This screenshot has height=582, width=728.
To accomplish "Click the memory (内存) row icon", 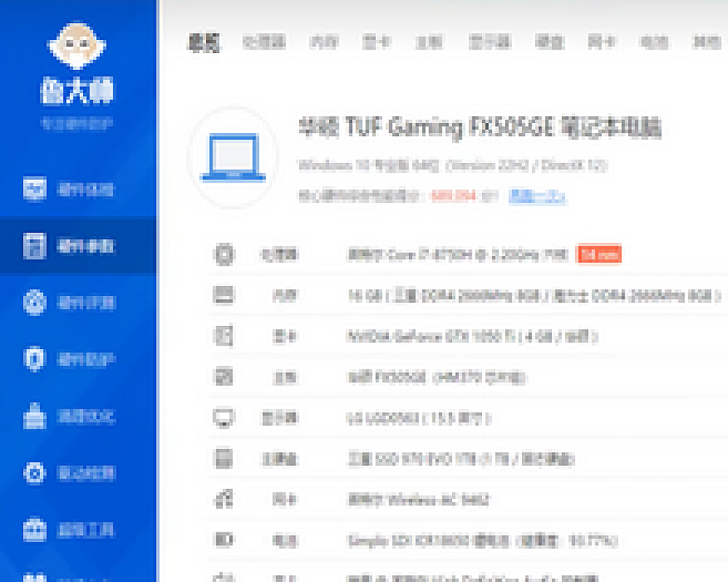I will 223,295.
